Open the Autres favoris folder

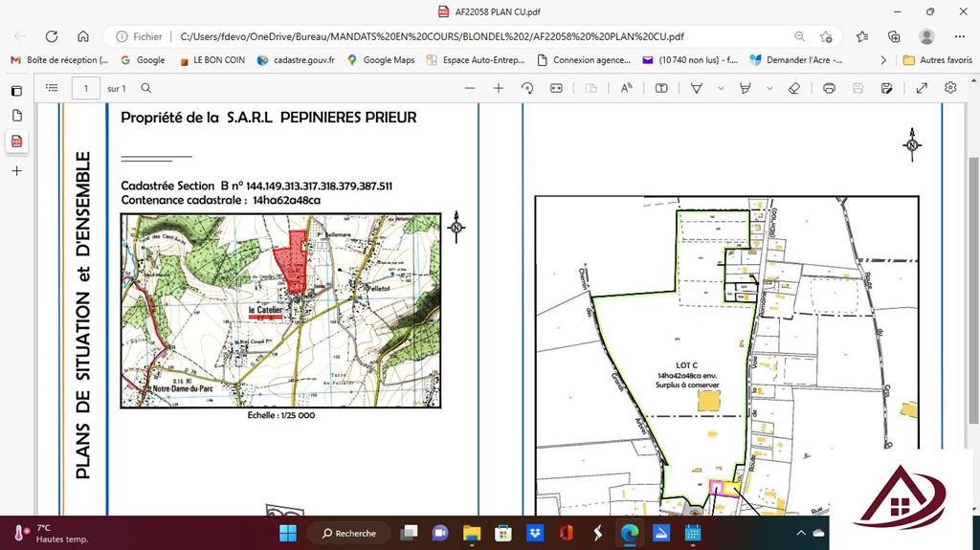point(938,60)
